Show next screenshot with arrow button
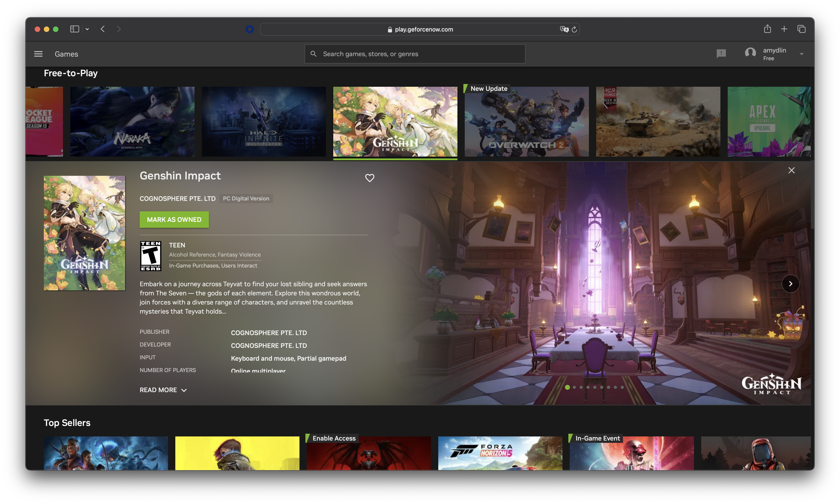 click(790, 283)
